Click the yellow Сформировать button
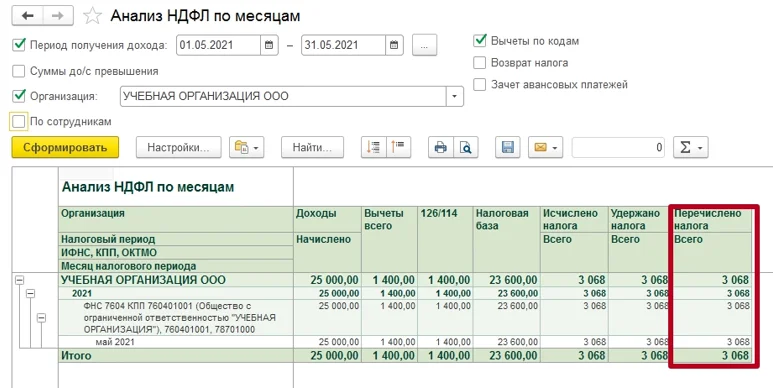This screenshot has width=773, height=390. (x=65, y=147)
